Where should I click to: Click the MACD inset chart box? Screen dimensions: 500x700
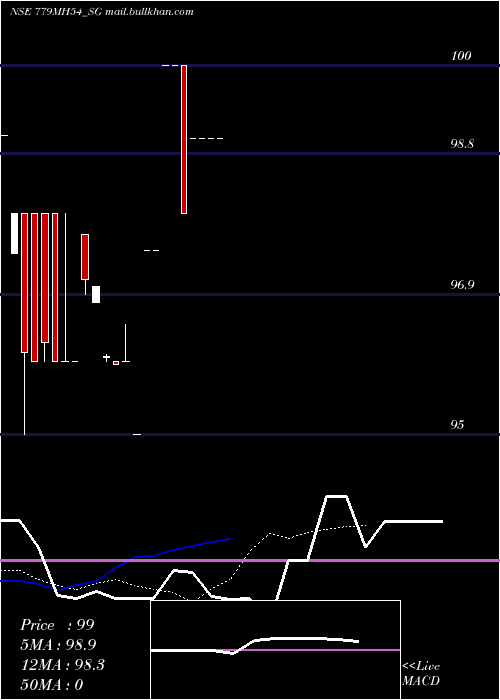[275, 650]
